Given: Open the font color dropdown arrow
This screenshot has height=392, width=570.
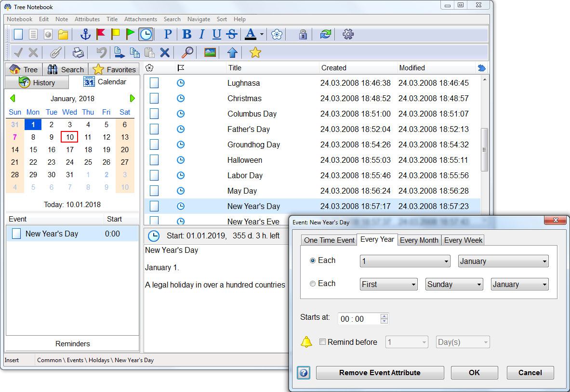Looking at the screenshot, I should click(262, 35).
